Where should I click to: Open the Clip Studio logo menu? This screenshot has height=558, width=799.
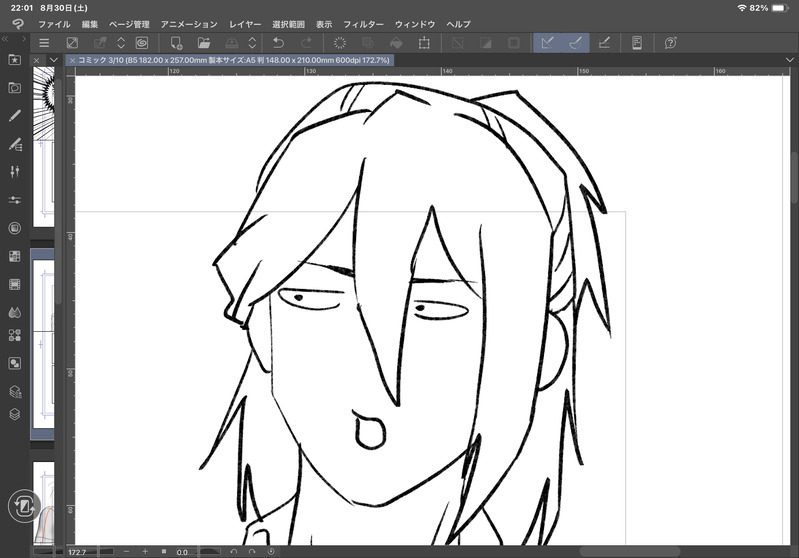click(x=17, y=24)
